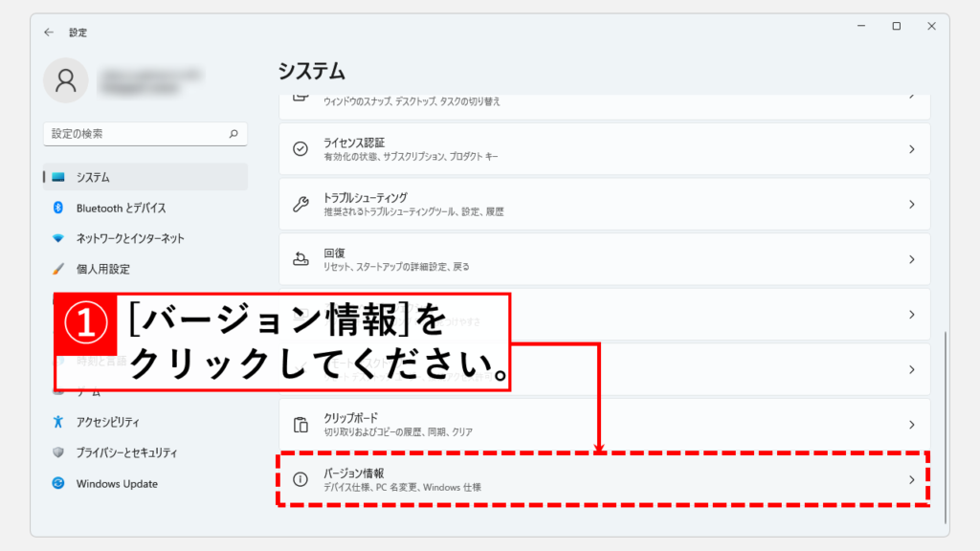Click the network Wi-Fi sidebar icon

pyautogui.click(x=58, y=238)
